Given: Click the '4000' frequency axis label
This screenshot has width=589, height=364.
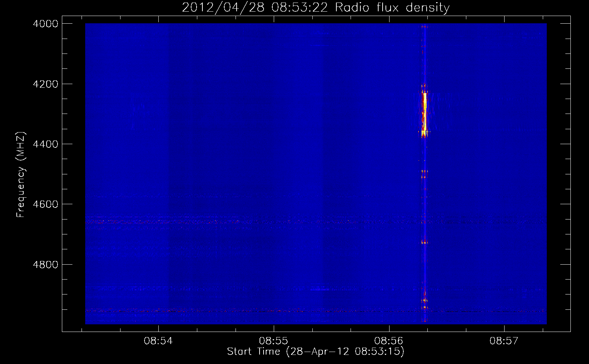Looking at the screenshot, I should pos(46,24).
